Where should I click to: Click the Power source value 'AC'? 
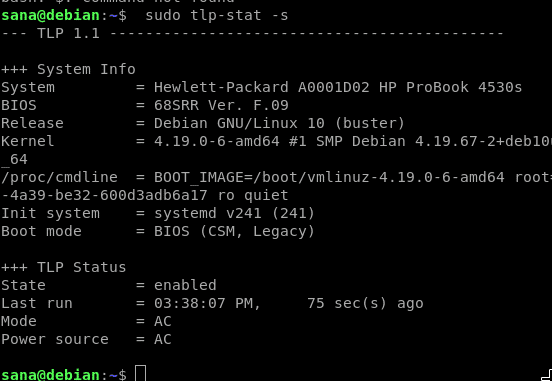pyautogui.click(x=163, y=339)
